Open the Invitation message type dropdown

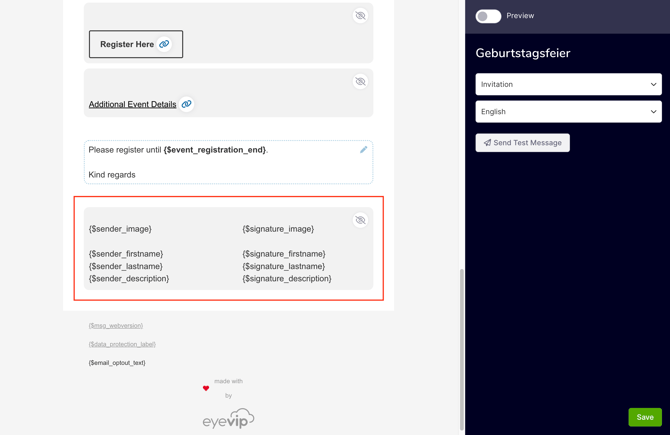tap(568, 84)
